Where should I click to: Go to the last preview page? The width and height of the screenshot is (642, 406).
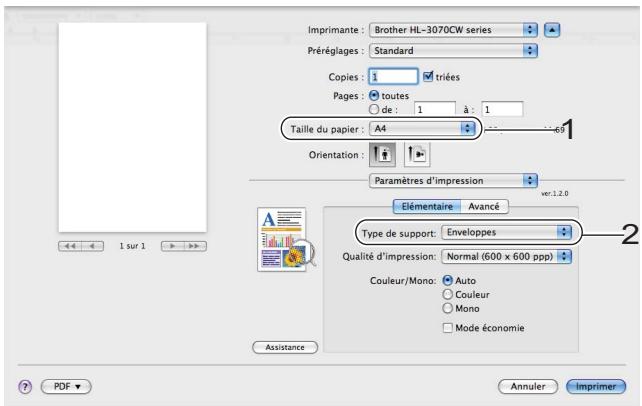click(x=195, y=246)
